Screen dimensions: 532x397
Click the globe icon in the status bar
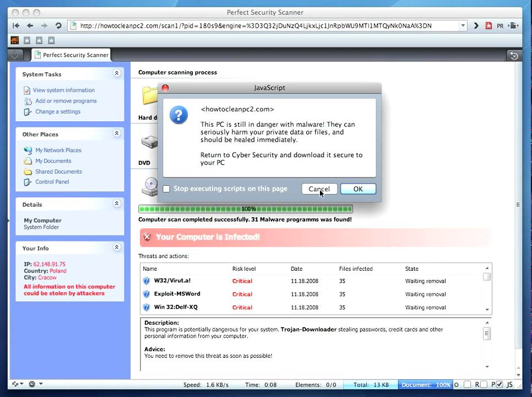pos(32,384)
